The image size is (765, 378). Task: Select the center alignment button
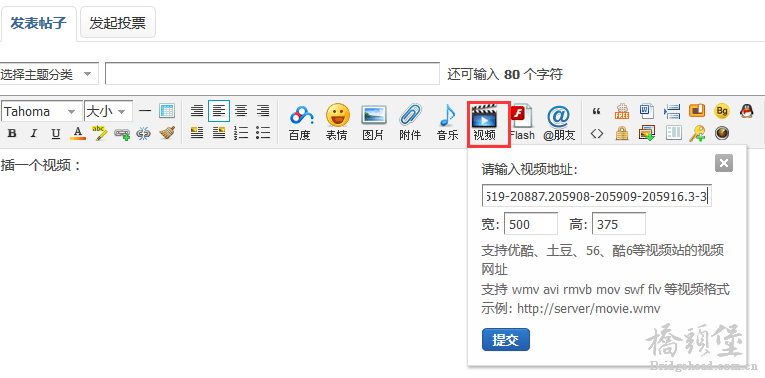click(x=241, y=111)
